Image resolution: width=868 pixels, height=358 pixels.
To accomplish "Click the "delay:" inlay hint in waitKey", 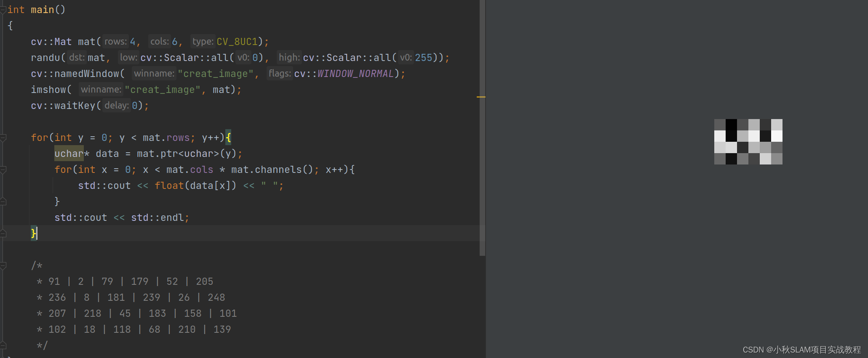I will 117,106.
